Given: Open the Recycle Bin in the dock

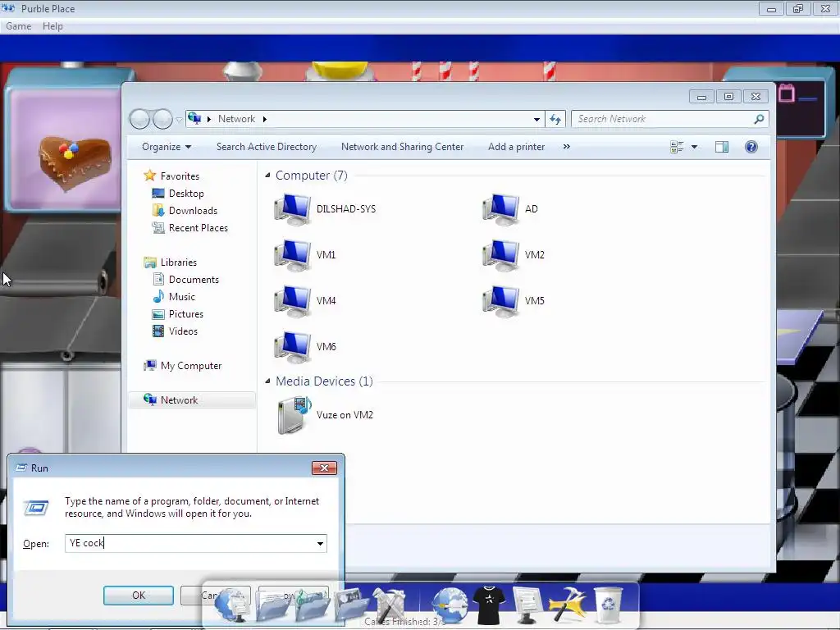Looking at the screenshot, I should [x=608, y=605].
